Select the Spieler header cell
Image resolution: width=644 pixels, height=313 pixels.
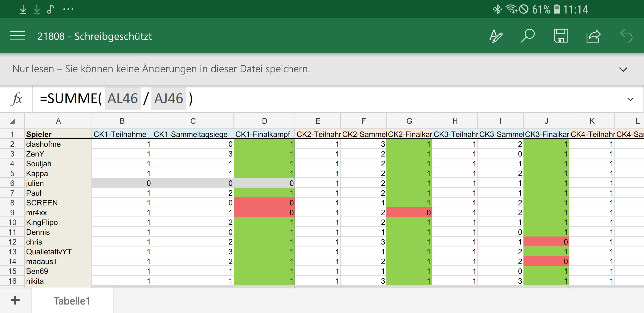tap(58, 134)
